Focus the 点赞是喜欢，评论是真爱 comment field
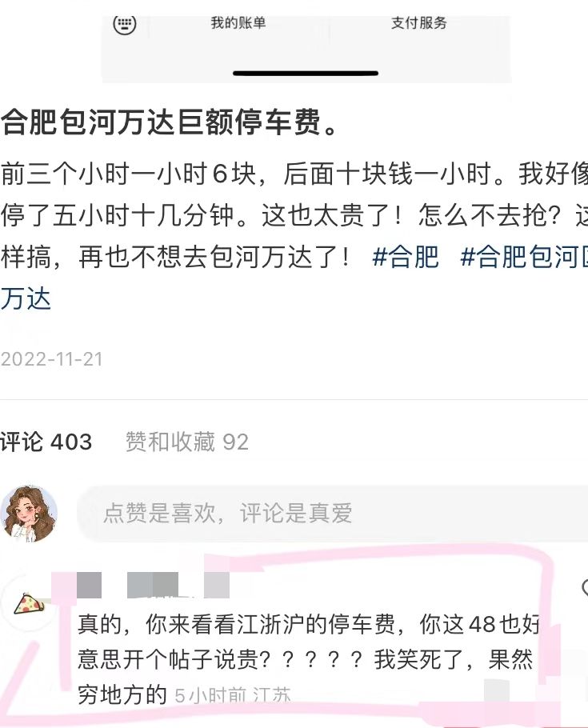588x728 pixels. pos(332,514)
